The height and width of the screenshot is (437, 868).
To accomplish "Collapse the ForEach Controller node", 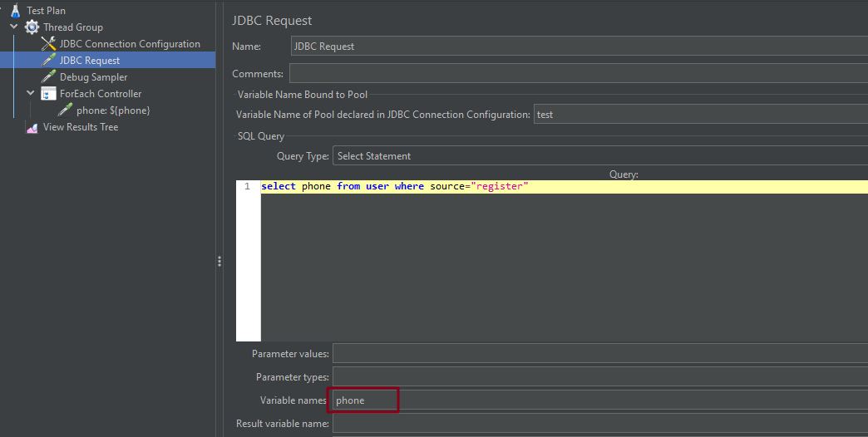I will (x=31, y=94).
